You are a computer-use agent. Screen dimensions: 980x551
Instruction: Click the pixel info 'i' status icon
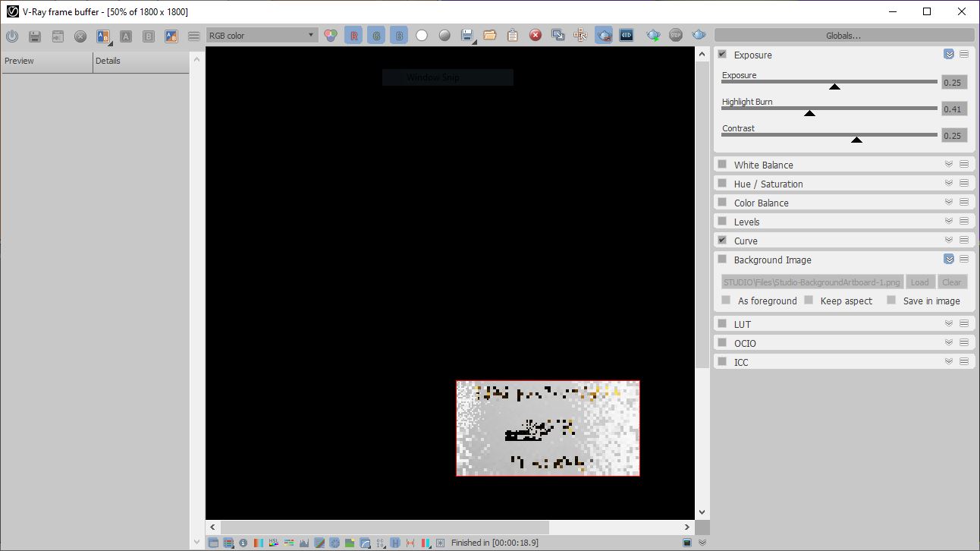click(x=243, y=543)
